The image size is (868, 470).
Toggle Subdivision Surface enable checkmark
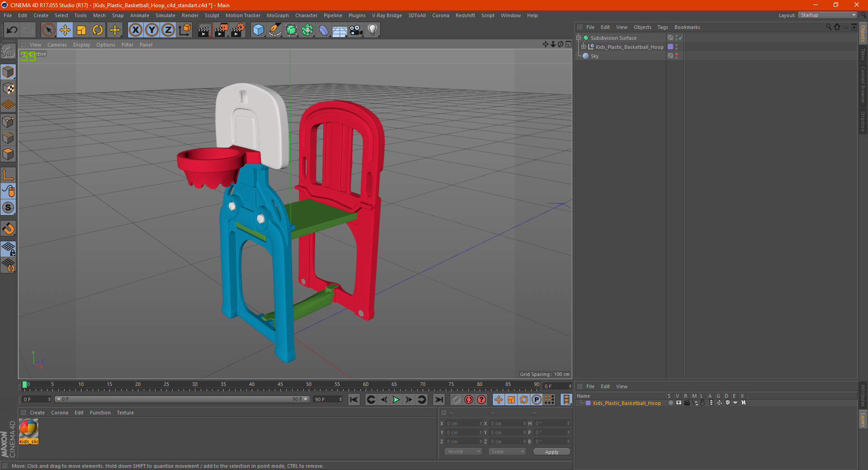pos(680,38)
